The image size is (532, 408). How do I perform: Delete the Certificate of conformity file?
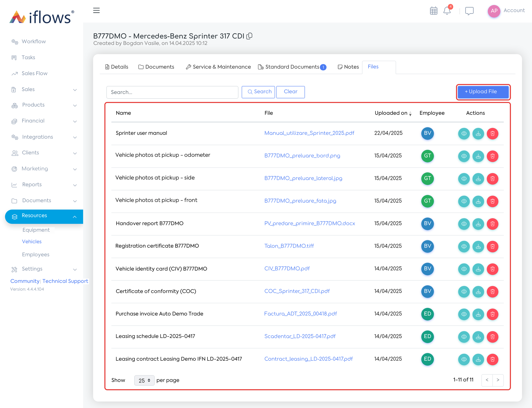click(492, 292)
